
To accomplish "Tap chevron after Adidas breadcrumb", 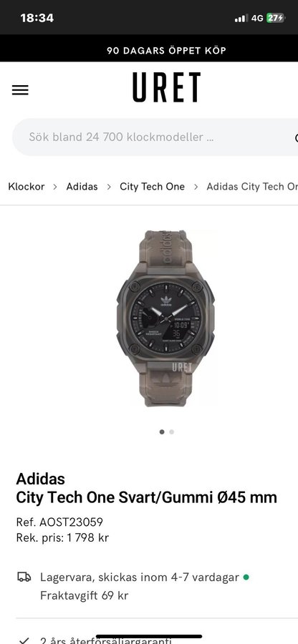I will coord(109,187).
